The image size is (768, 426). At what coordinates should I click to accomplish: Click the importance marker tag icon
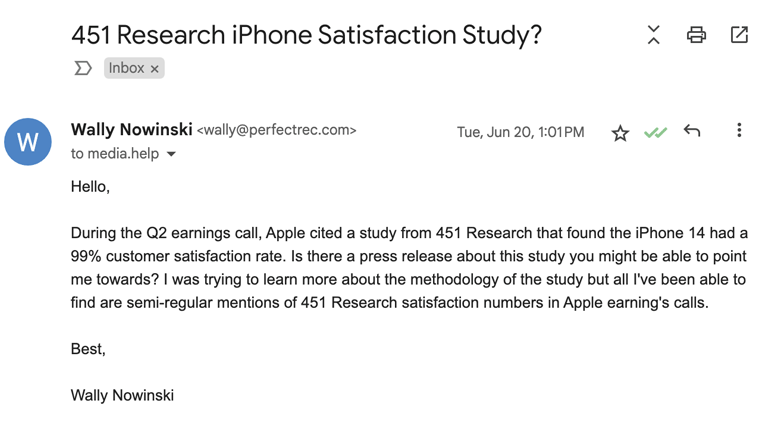[83, 68]
